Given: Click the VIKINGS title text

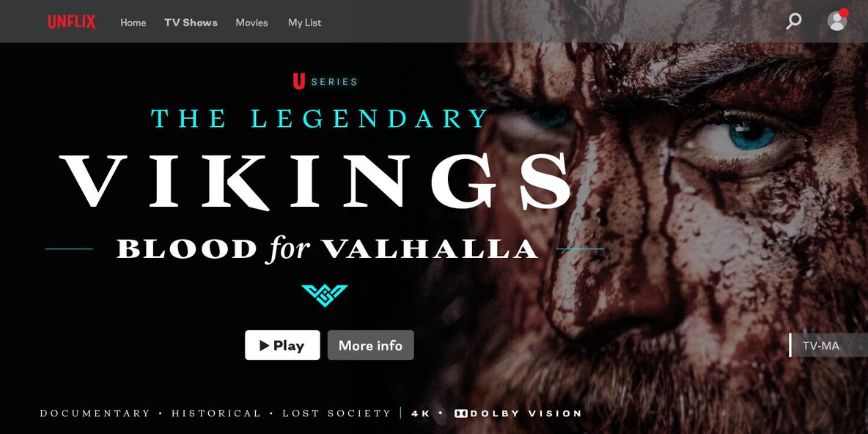Looking at the screenshot, I should click(315, 182).
